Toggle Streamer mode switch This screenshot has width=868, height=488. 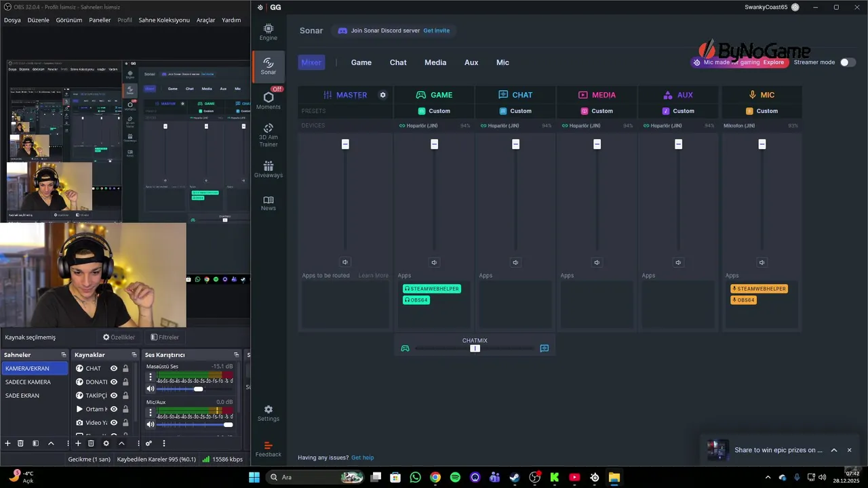point(848,62)
